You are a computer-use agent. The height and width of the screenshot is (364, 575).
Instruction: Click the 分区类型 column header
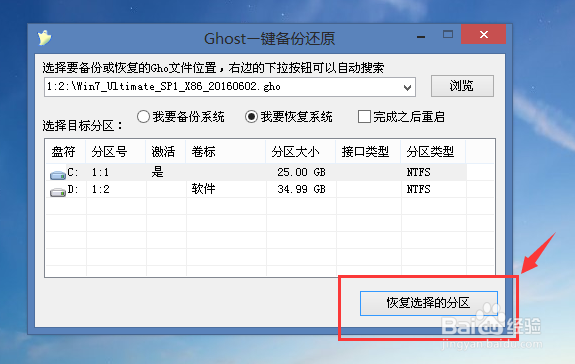click(x=433, y=152)
